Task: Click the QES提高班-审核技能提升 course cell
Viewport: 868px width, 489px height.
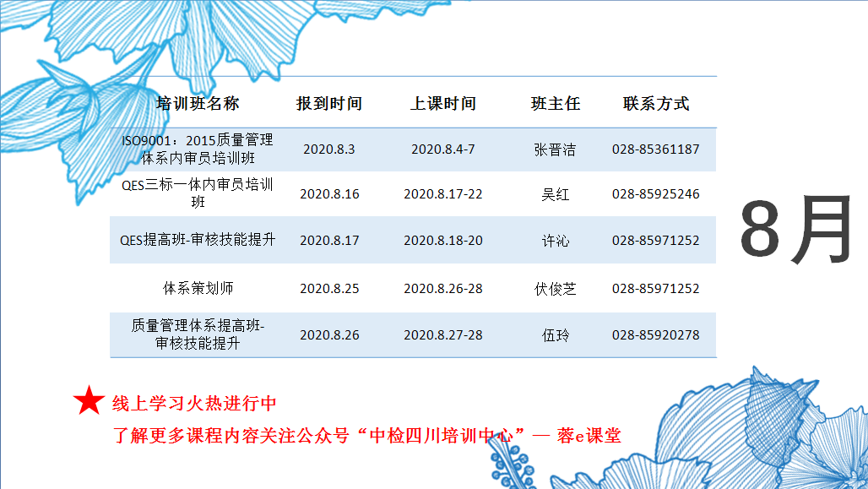Action: pyautogui.click(x=198, y=240)
